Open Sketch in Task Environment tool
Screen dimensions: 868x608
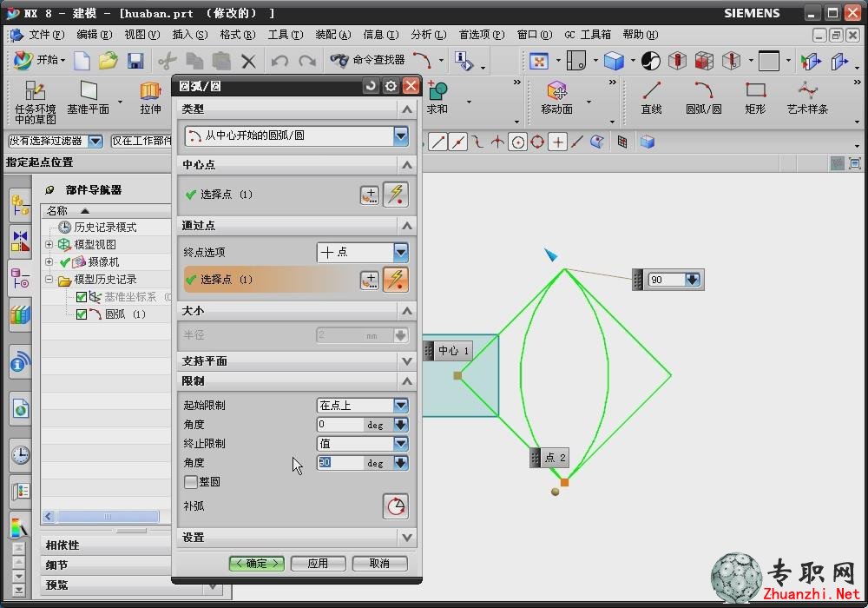[36, 102]
